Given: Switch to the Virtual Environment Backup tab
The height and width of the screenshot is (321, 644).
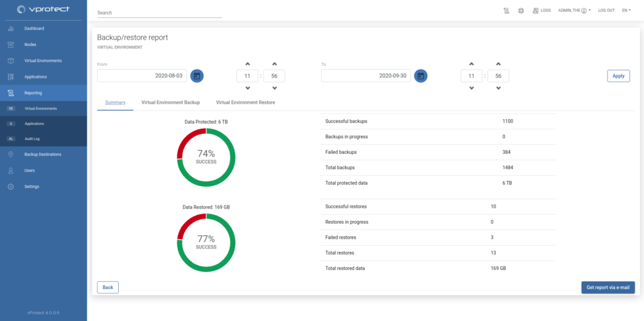Looking at the screenshot, I should pos(170,102).
